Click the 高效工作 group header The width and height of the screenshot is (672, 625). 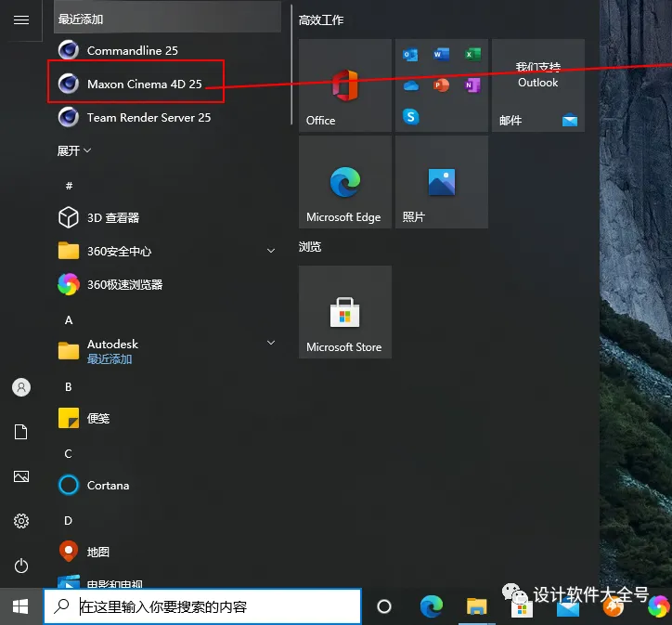pos(321,20)
